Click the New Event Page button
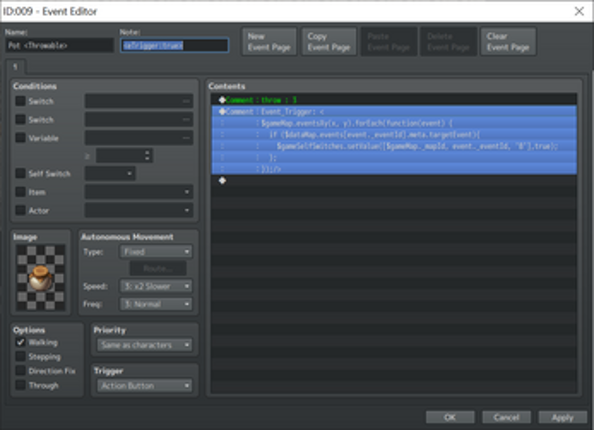Viewport: 594px width, 430px height. coord(269,42)
